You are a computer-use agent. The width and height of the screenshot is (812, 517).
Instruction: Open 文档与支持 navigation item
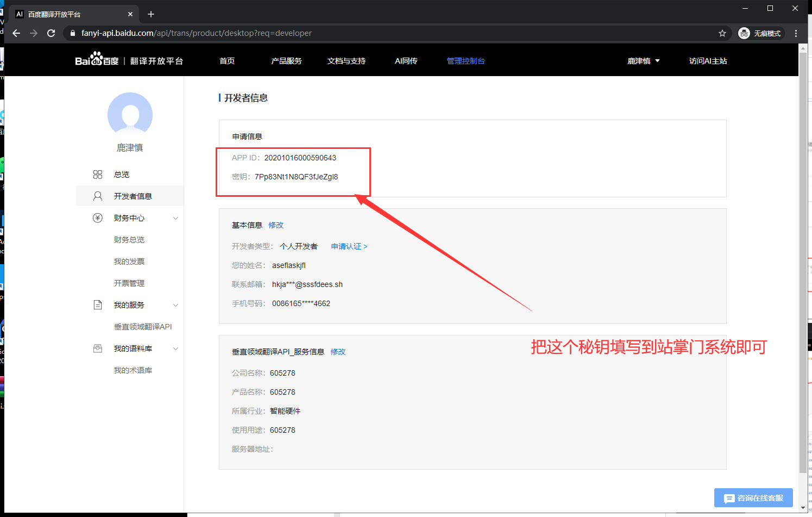[347, 61]
